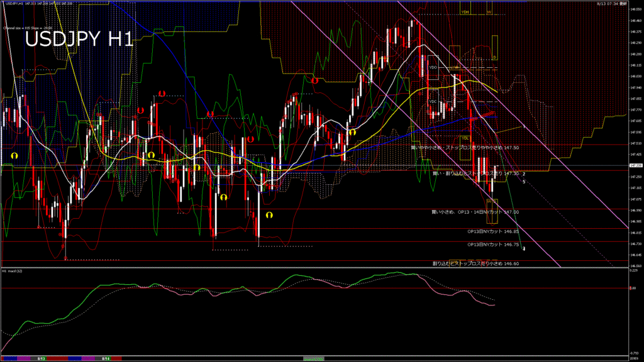Click the current price tag on price axis

634,166
